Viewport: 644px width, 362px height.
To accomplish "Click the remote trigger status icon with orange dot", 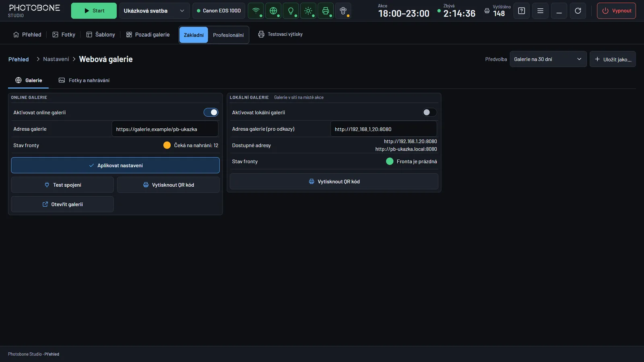I will [x=343, y=11].
